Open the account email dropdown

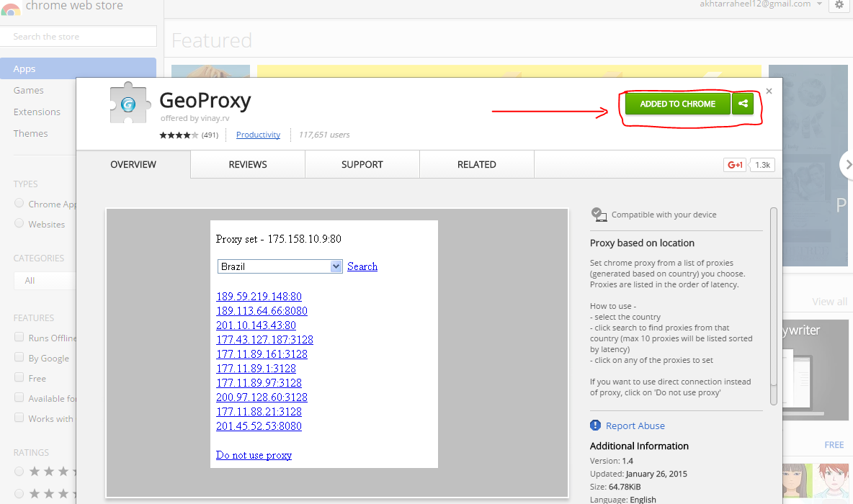click(761, 4)
